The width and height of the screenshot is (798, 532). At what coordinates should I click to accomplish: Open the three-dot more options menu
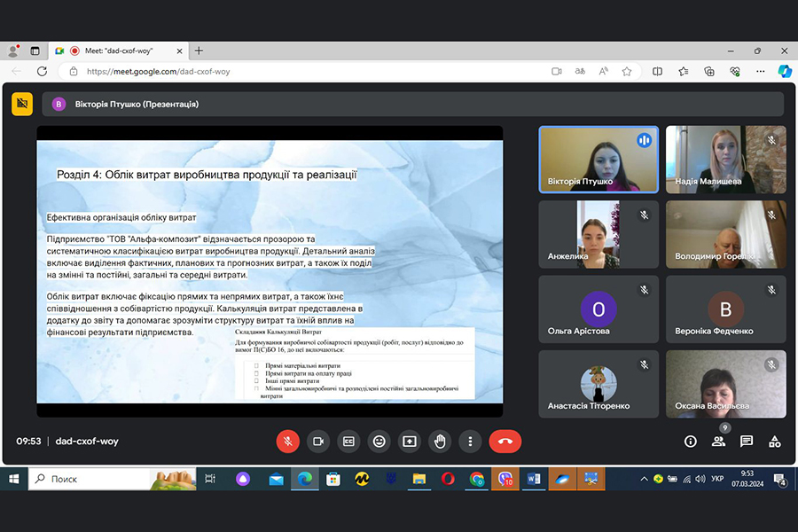pyautogui.click(x=470, y=442)
